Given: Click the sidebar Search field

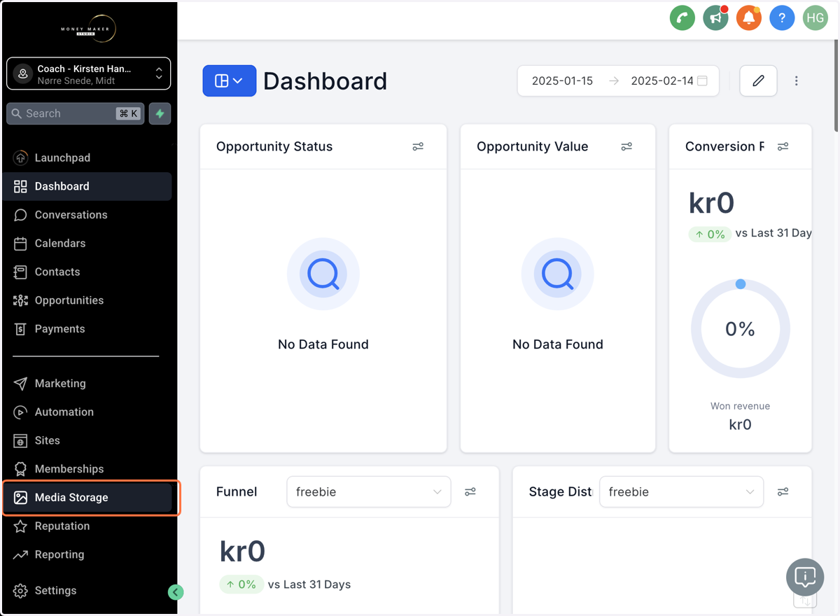Looking at the screenshot, I should point(75,113).
